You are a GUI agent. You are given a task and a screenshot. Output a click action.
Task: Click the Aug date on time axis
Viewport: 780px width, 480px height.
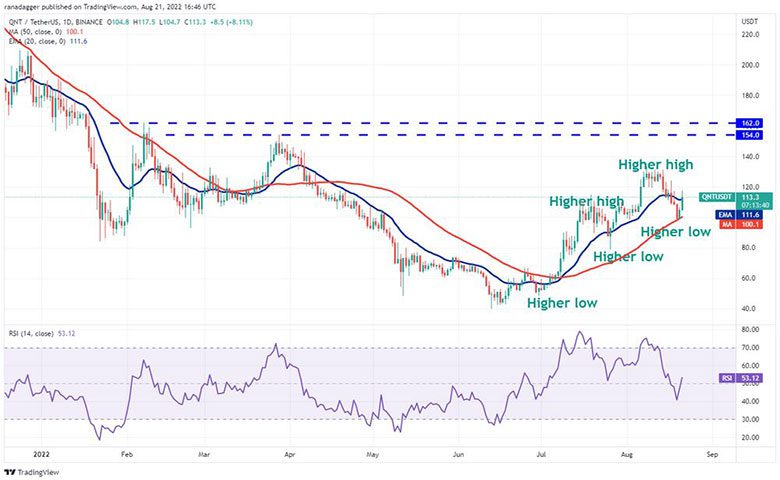(627, 455)
